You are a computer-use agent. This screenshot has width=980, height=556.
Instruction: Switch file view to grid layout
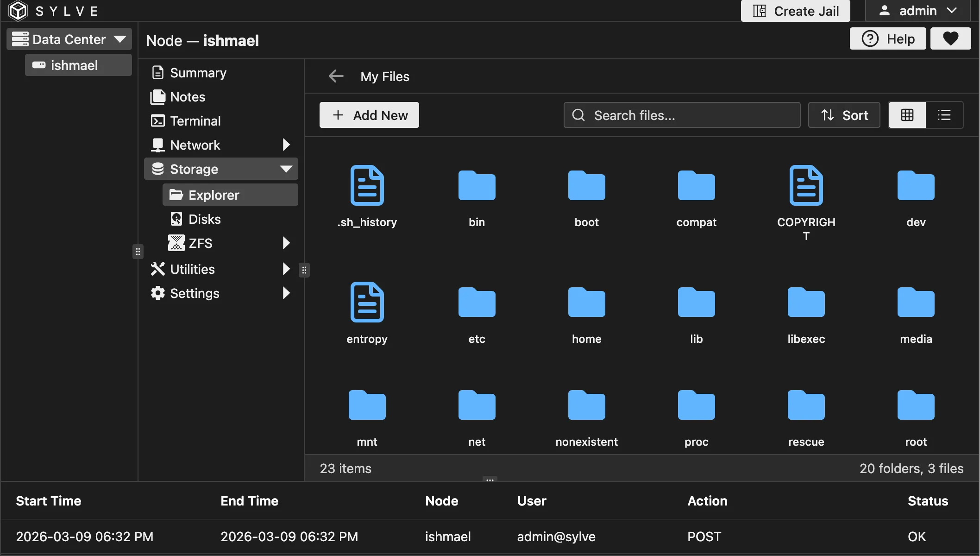pos(906,115)
